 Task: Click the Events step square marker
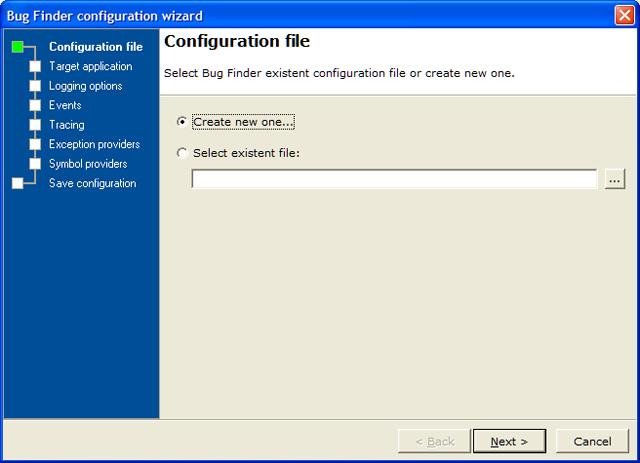point(35,105)
